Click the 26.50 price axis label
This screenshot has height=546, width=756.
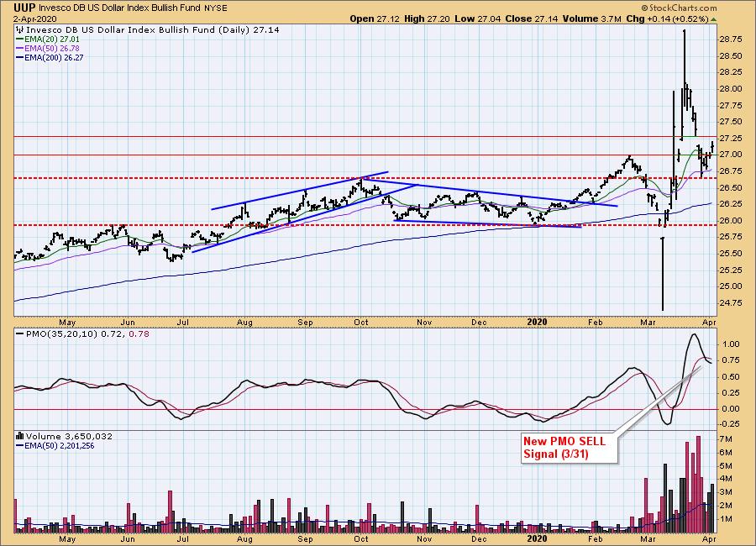click(x=731, y=187)
